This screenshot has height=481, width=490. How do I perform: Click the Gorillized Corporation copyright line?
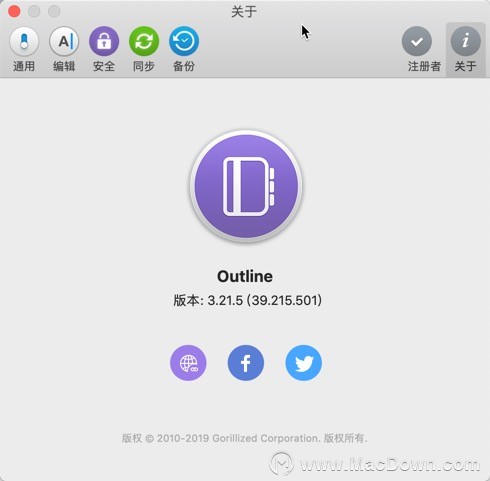coord(244,438)
